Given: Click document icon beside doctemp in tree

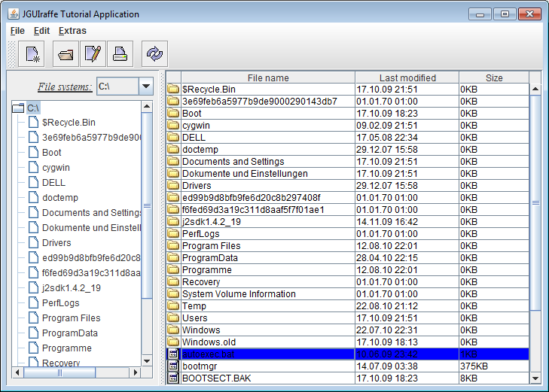Looking at the screenshot, I should [x=33, y=197].
